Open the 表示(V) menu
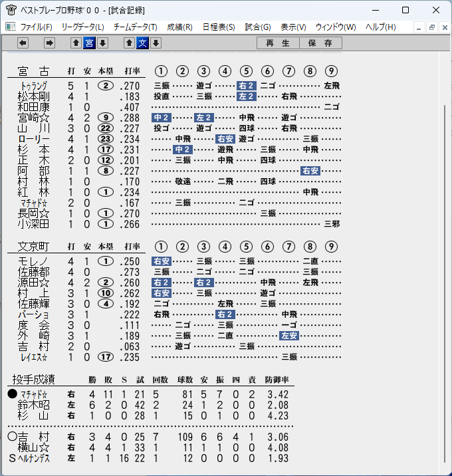The width and height of the screenshot is (452, 476). [293, 27]
